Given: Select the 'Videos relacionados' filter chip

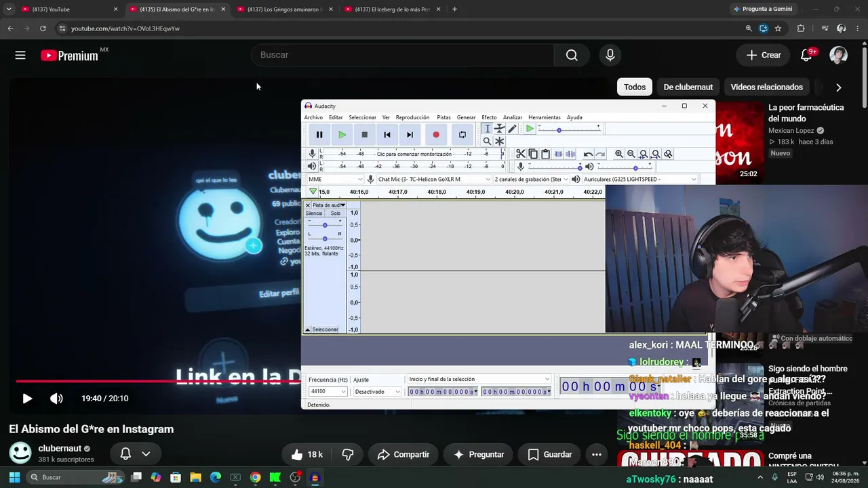Looking at the screenshot, I should (766, 87).
